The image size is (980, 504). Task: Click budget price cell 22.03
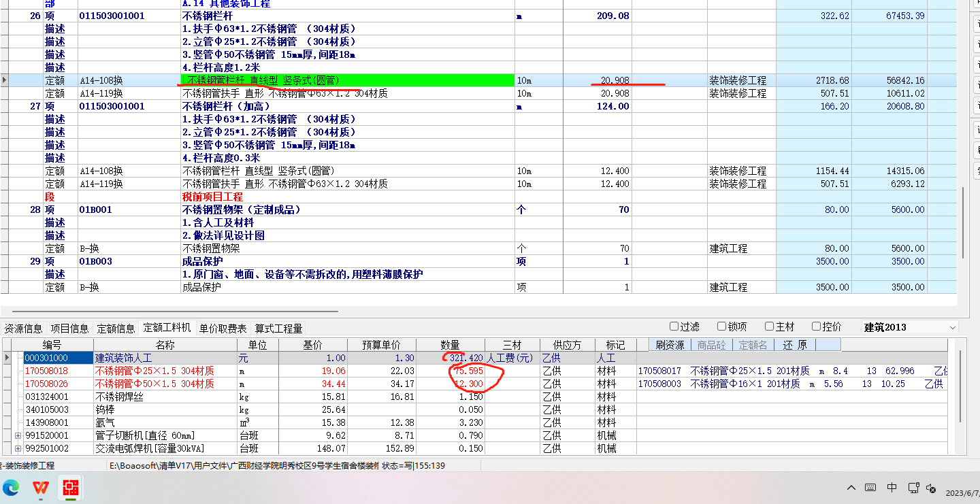pyautogui.click(x=381, y=371)
